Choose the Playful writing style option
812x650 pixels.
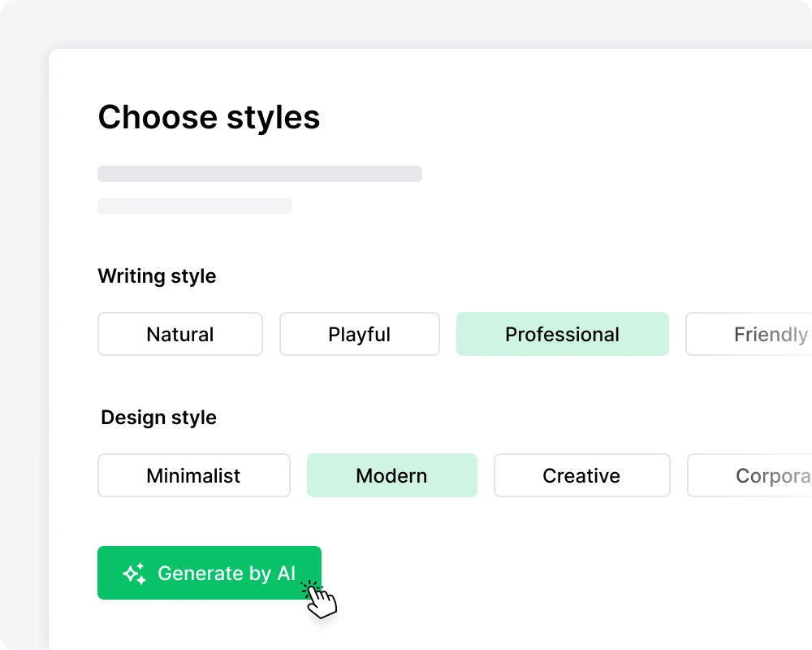pyautogui.click(x=360, y=334)
